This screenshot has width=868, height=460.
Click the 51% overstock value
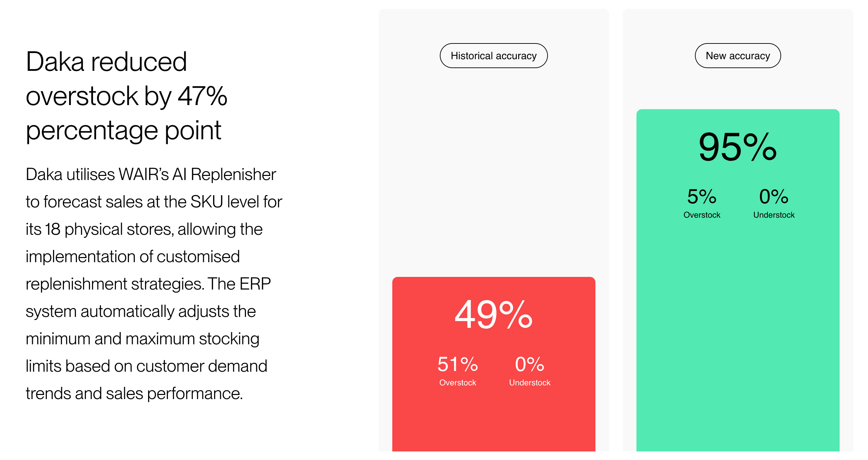(457, 364)
